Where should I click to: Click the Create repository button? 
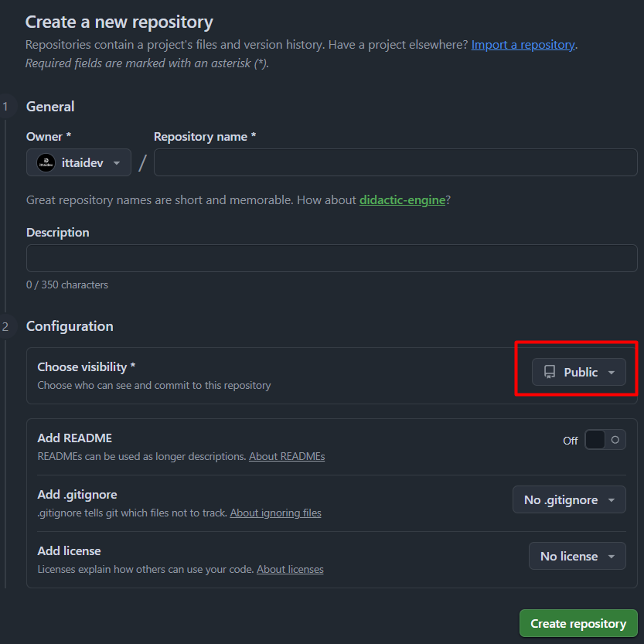tap(578, 623)
